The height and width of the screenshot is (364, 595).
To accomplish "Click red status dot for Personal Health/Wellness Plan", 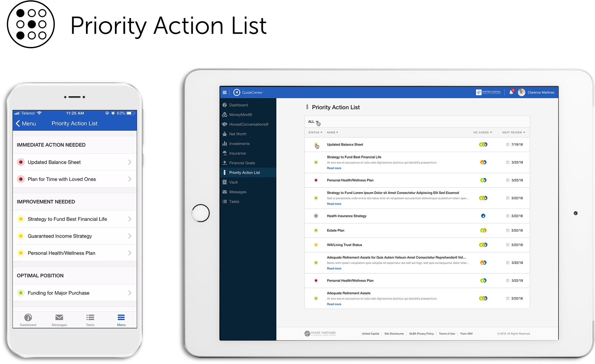I will point(316,180).
